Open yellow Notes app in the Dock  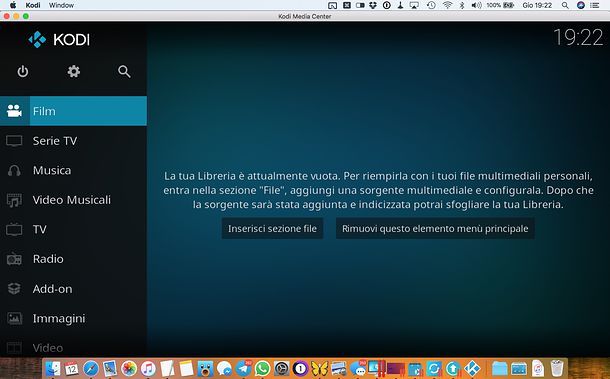coord(186,368)
